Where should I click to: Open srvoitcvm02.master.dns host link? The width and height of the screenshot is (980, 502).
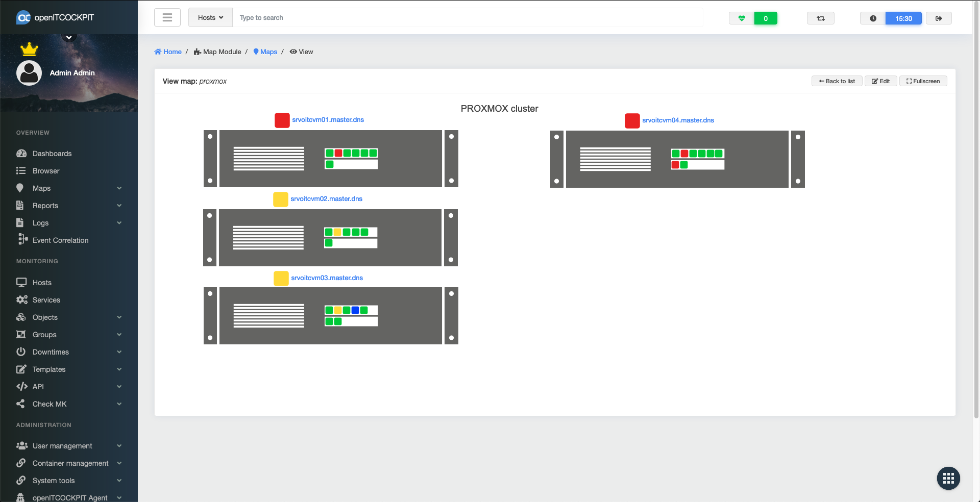click(x=327, y=199)
